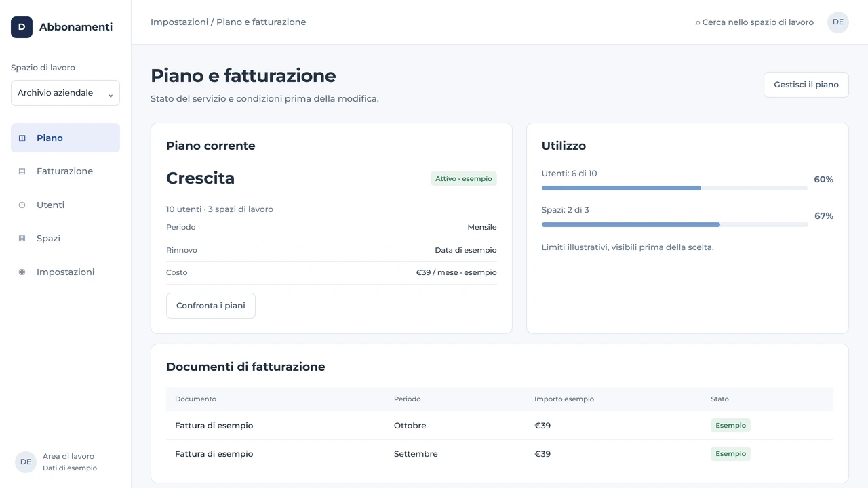The width and height of the screenshot is (868, 488).
Task: Click the Abbonamenti logo icon
Action: tap(22, 27)
